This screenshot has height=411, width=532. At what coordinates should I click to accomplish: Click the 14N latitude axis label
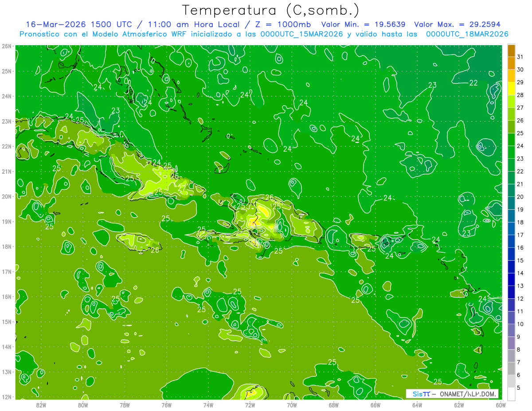coord(7,347)
